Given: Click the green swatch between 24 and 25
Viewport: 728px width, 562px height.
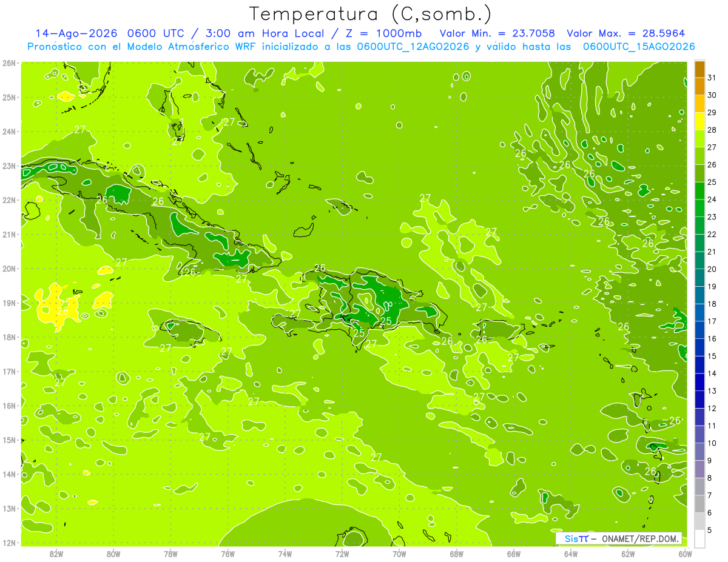Looking at the screenshot, I should pyautogui.click(x=699, y=191).
